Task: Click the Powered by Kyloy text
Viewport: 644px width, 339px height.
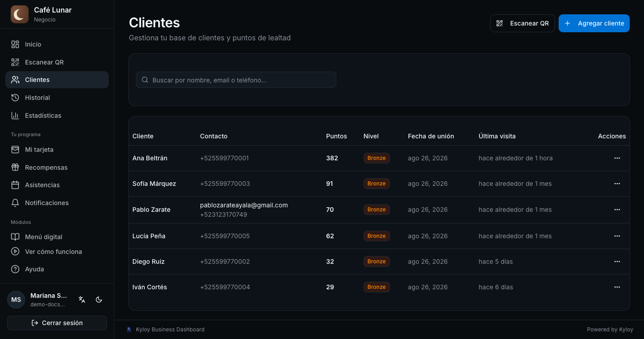Action: coord(610,330)
